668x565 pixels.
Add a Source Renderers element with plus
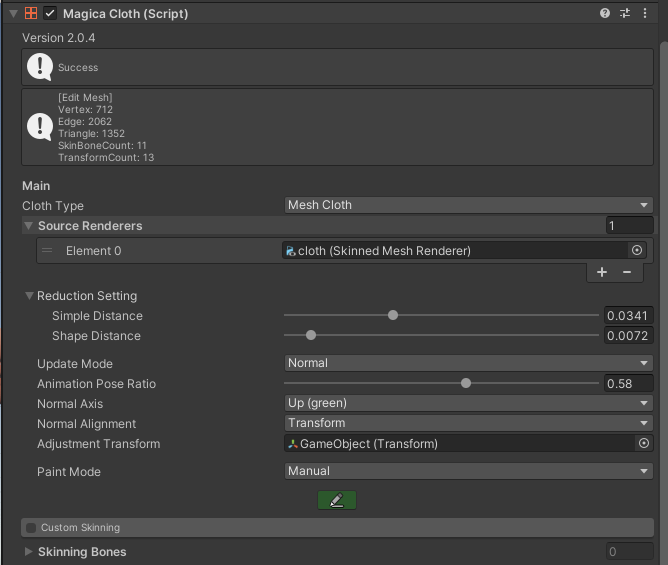coord(602,272)
